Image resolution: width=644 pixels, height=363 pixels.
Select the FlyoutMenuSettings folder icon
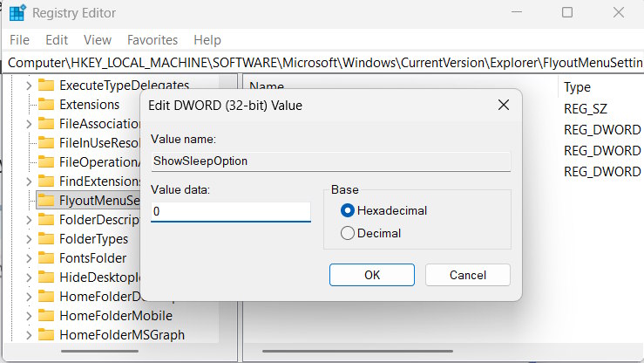tap(46, 200)
